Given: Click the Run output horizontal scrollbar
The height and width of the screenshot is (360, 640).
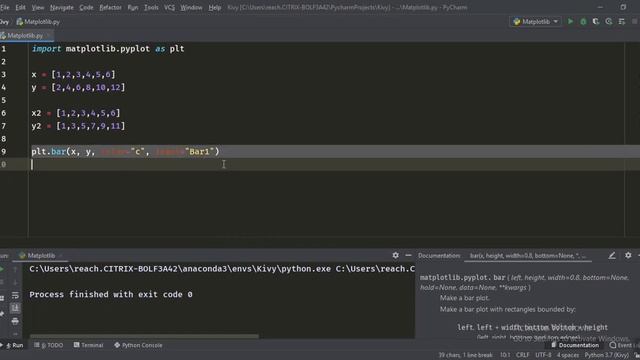Looking at the screenshot, I should (144, 336).
